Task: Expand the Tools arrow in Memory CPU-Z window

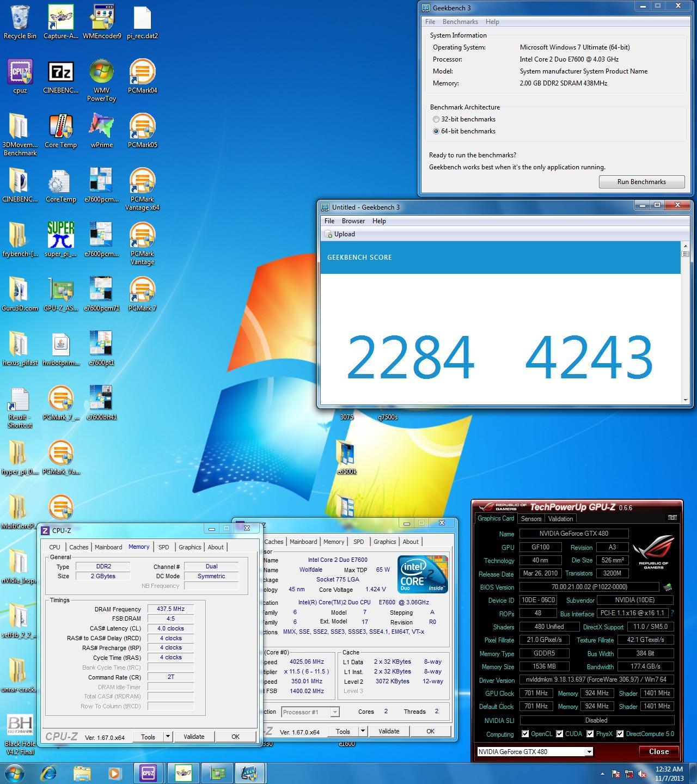Action: click(x=168, y=737)
